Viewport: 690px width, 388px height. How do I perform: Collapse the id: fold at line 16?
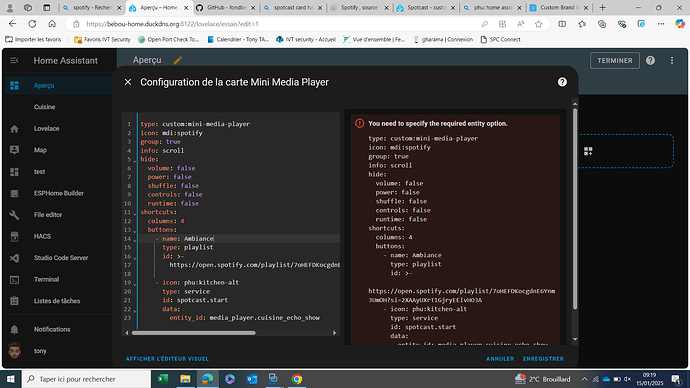tap(135, 257)
